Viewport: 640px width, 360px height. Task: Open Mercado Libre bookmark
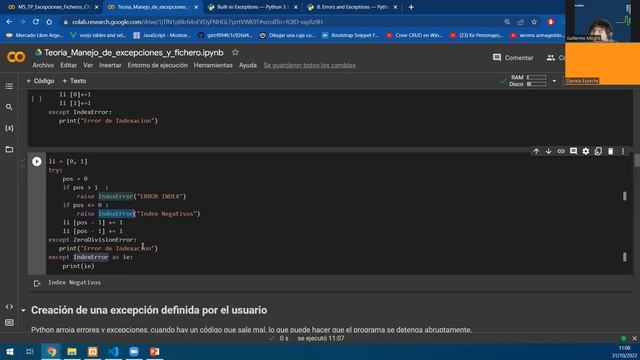(x=35, y=36)
